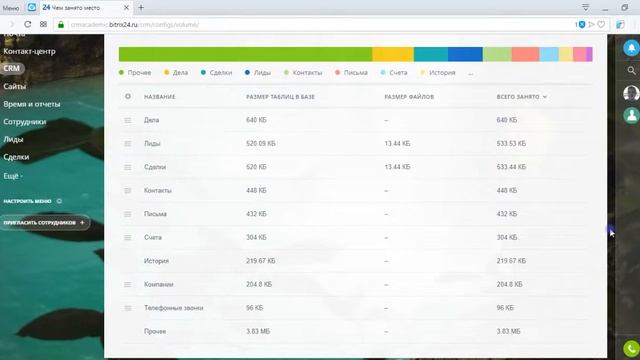Click the Дела legend item
Screen dimensions: 640x360
point(176,73)
